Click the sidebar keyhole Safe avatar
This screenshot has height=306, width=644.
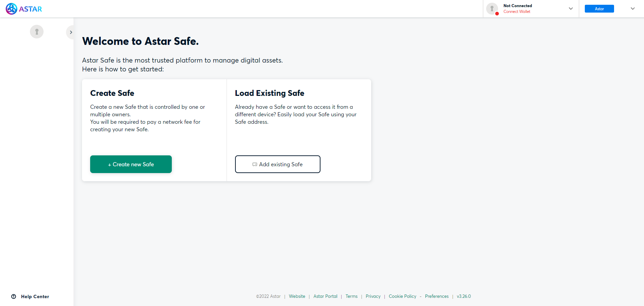[x=37, y=32]
